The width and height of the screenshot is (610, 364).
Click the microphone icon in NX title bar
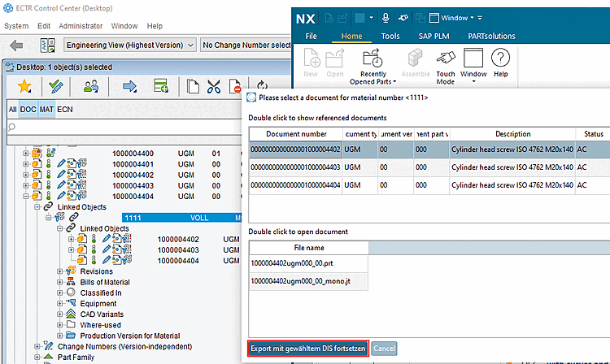coord(385,16)
